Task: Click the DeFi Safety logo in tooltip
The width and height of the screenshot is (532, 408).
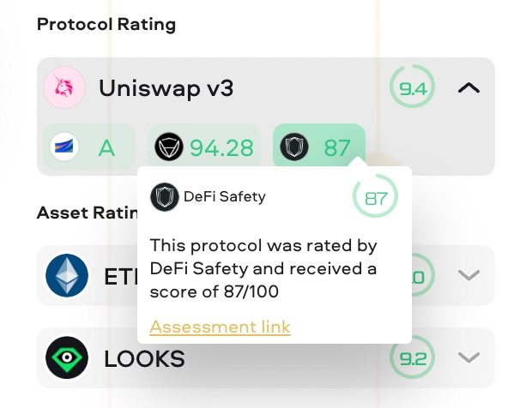Action: 164,197
